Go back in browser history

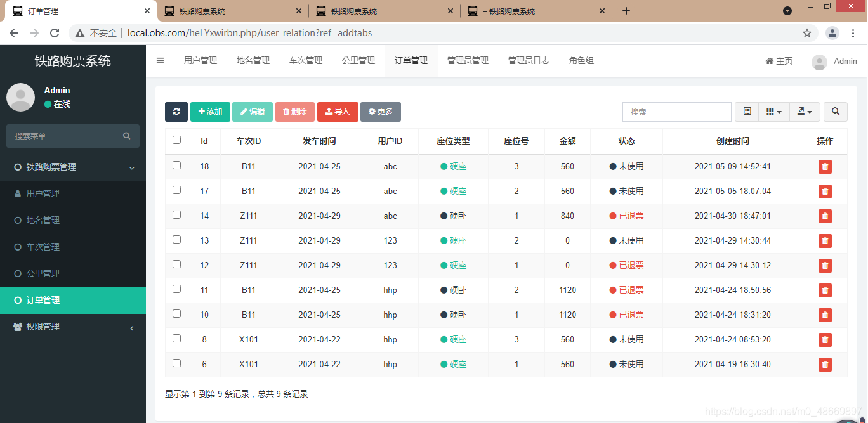click(14, 33)
